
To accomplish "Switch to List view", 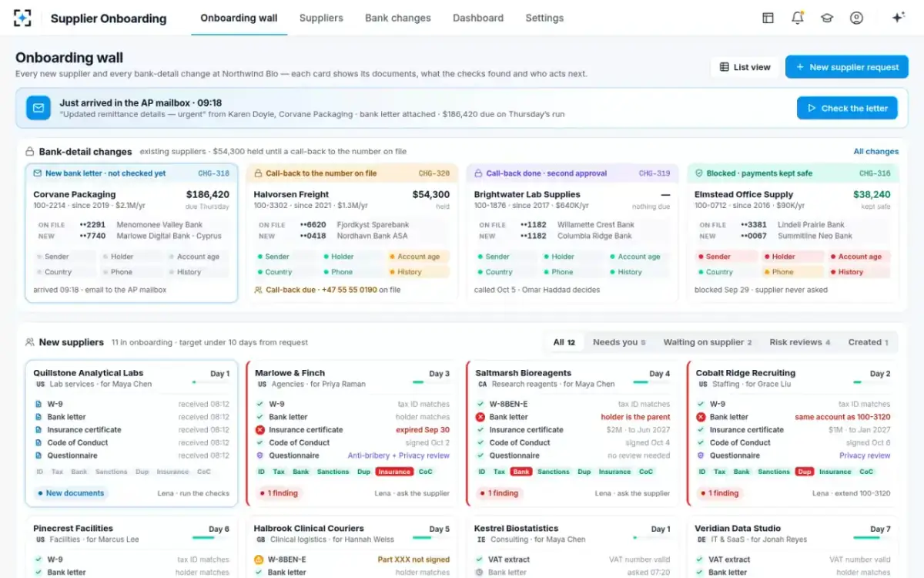I will point(745,67).
